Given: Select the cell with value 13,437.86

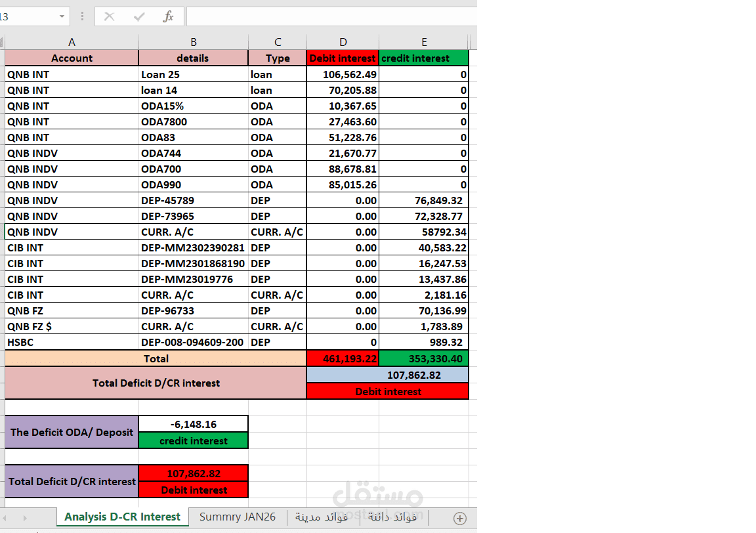Looking at the screenshot, I should coord(424,279).
